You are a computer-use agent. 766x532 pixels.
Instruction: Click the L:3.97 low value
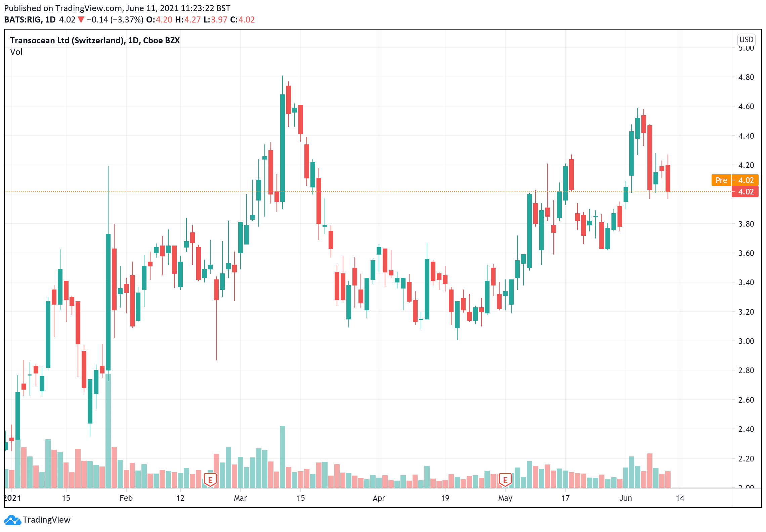(215, 19)
